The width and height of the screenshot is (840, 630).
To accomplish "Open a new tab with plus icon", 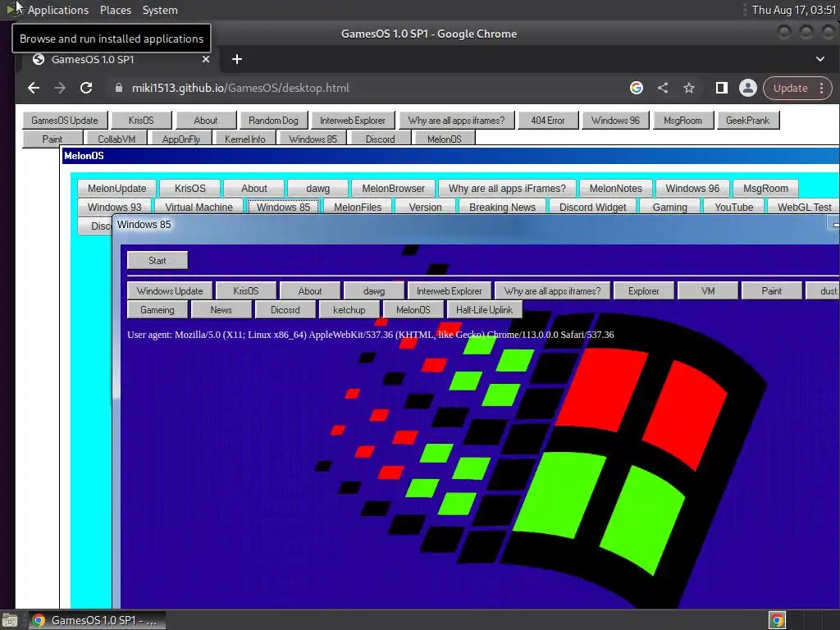I will point(237,59).
